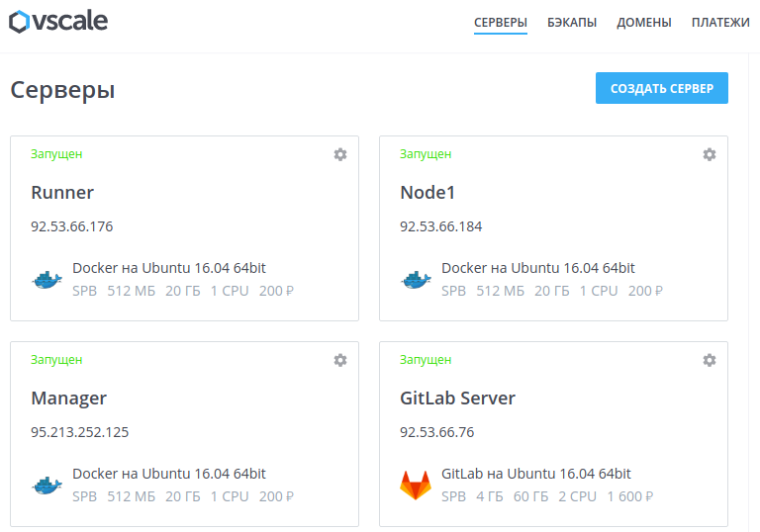Viewport: 760px width, 532px height.
Task: Open settings gear for Runner server
Action: [340, 154]
